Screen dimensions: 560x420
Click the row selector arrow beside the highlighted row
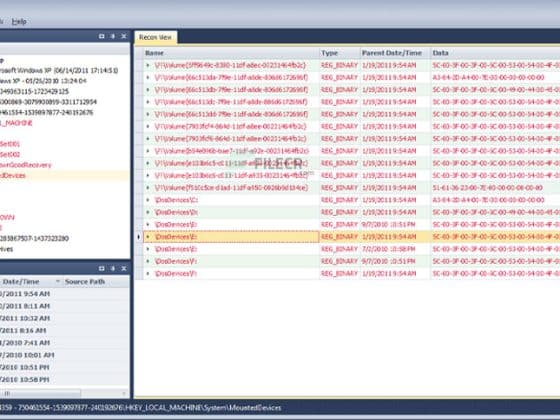(x=139, y=237)
